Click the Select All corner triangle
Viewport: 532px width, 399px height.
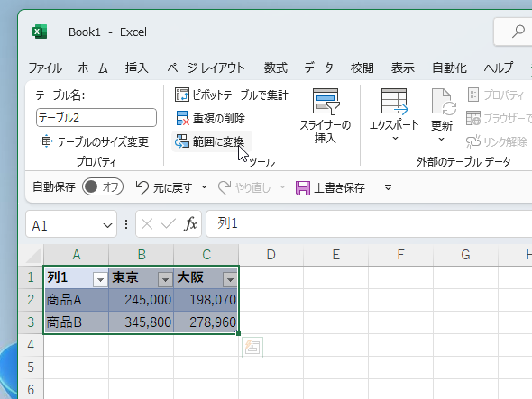[33, 255]
